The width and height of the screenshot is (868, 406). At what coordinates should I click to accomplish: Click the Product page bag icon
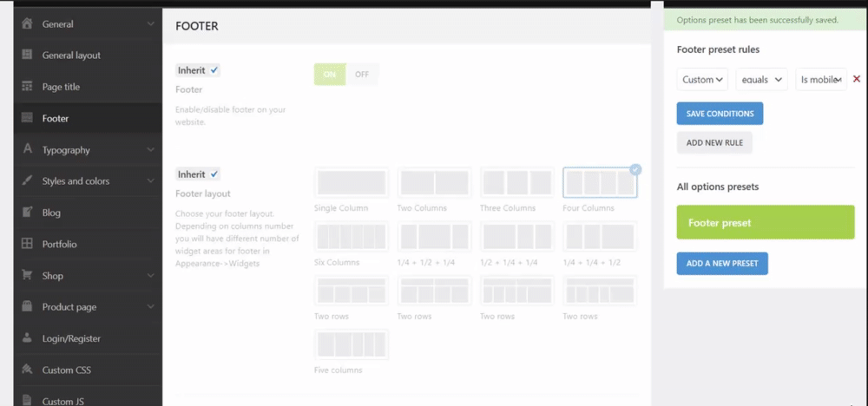tap(27, 306)
